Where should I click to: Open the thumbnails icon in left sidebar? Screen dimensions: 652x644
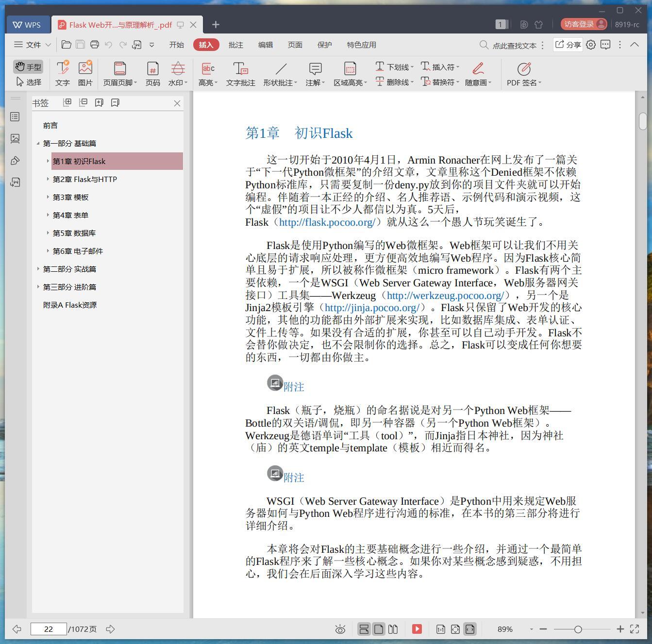(x=15, y=139)
